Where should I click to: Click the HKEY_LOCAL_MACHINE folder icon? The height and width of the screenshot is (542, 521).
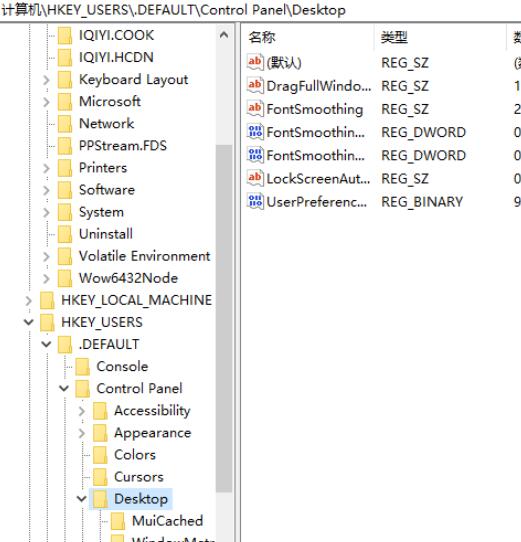47,301
